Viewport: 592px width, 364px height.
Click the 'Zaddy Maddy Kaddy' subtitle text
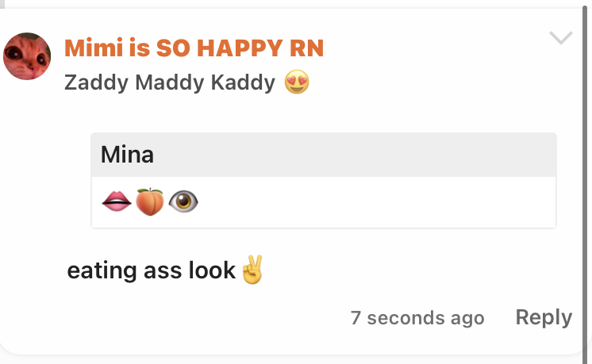[170, 82]
